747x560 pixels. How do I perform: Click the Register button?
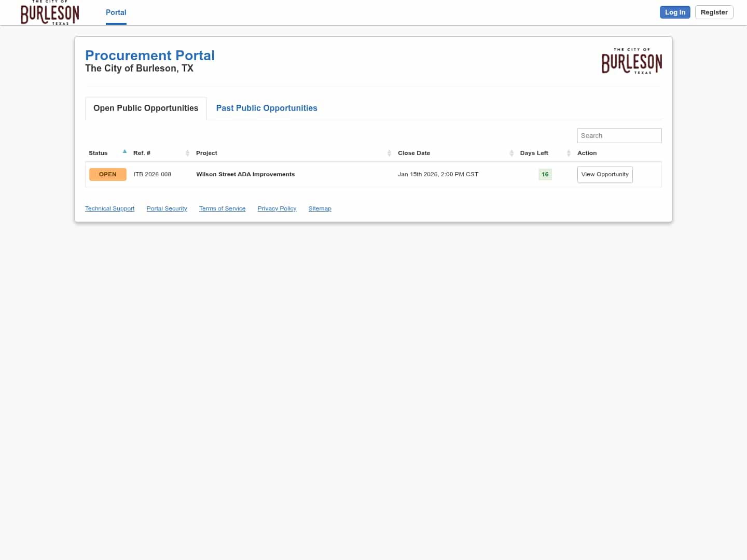(x=714, y=12)
